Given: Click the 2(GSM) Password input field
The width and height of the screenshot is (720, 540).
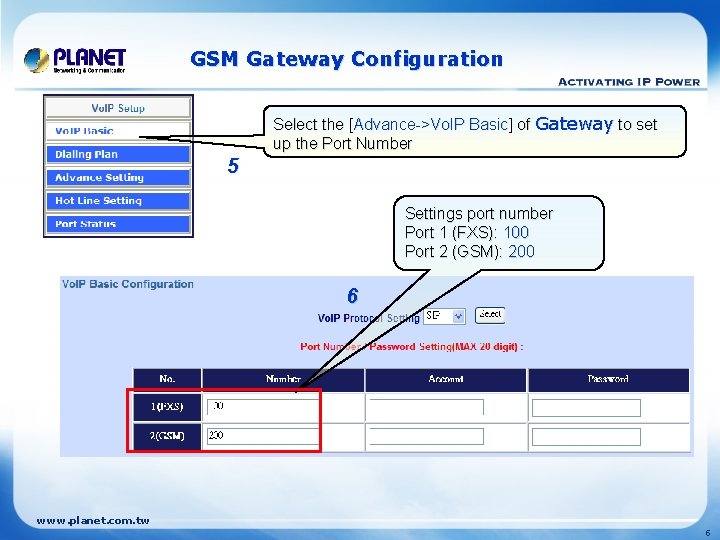Looking at the screenshot, I should coord(586,437).
